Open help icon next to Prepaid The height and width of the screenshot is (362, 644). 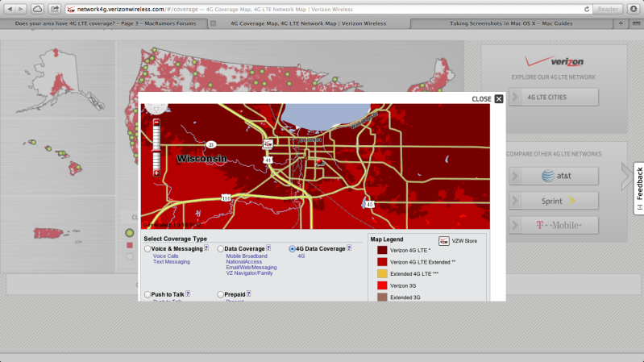click(x=248, y=293)
